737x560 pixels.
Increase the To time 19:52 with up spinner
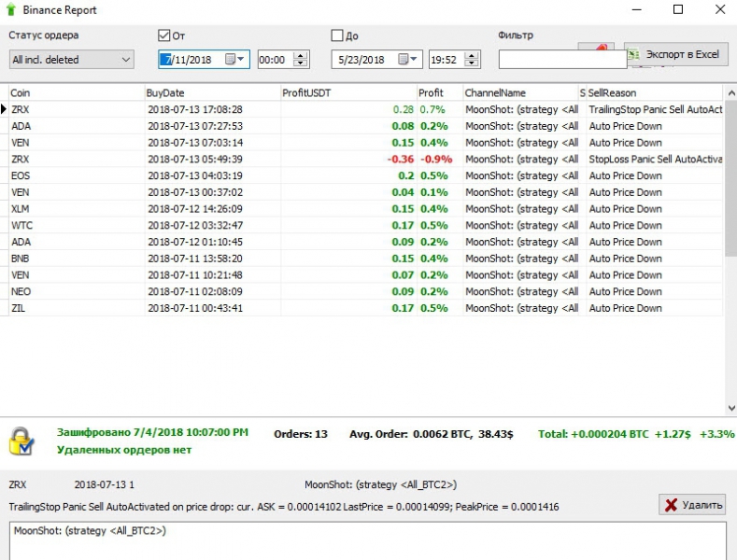pyautogui.click(x=472, y=55)
